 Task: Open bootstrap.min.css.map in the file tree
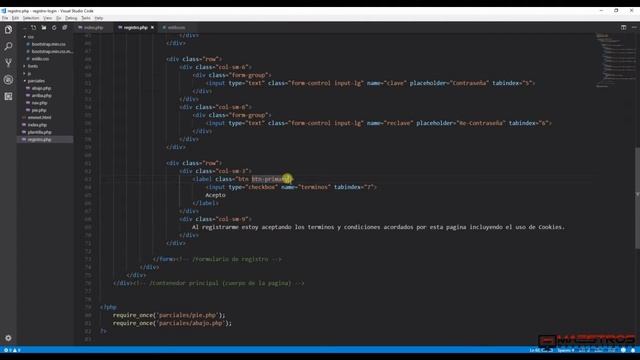coord(51,51)
